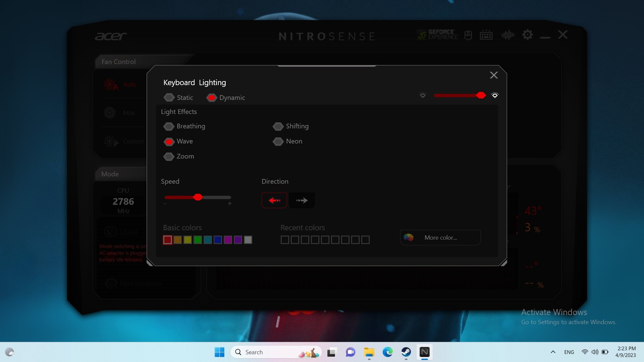Viewport: 644px width, 362px height.
Task: Pick the gray basic color
Action: (248, 240)
